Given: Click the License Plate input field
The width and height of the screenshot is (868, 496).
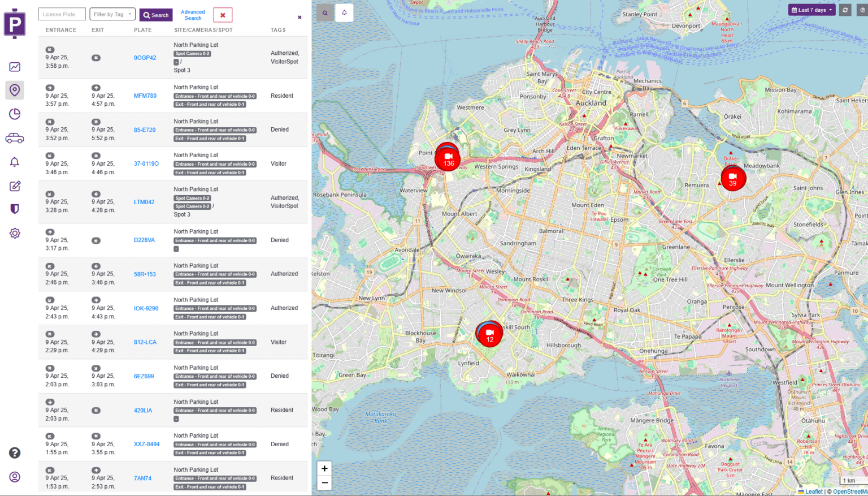Looking at the screenshot, I should tap(62, 14).
